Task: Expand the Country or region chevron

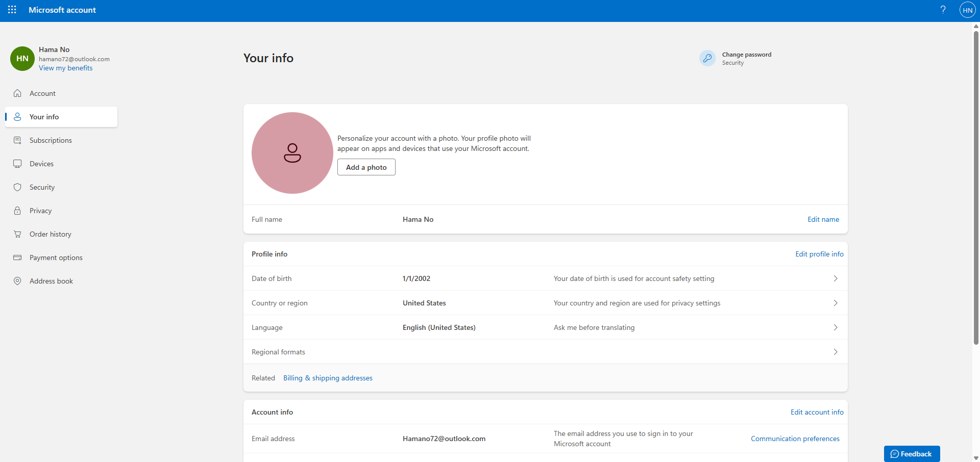Action: [x=835, y=303]
